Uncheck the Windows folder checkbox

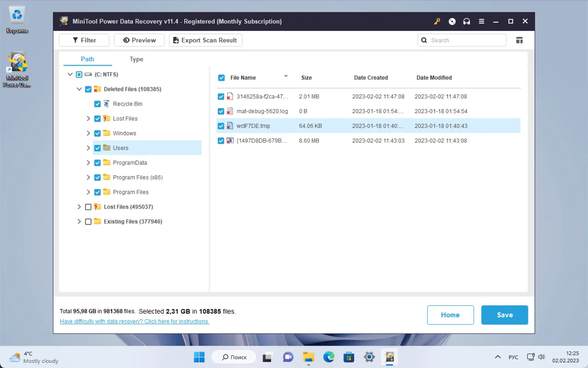pos(97,133)
